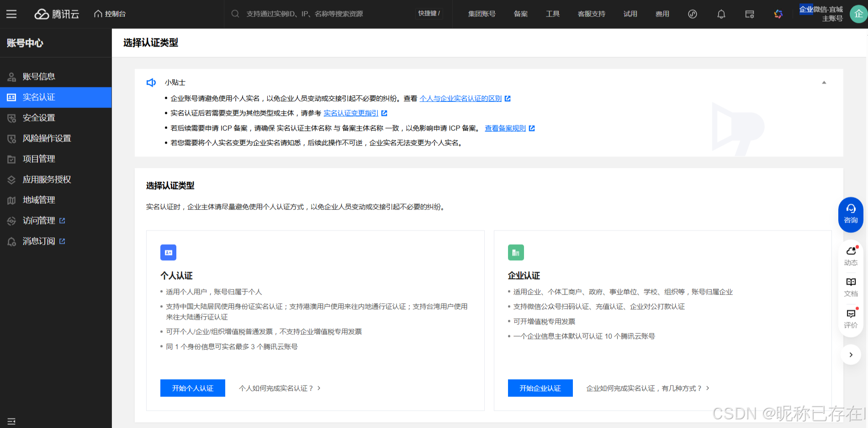The height and width of the screenshot is (428, 868).
Task: Open the 控制台 console link
Action: (x=110, y=13)
